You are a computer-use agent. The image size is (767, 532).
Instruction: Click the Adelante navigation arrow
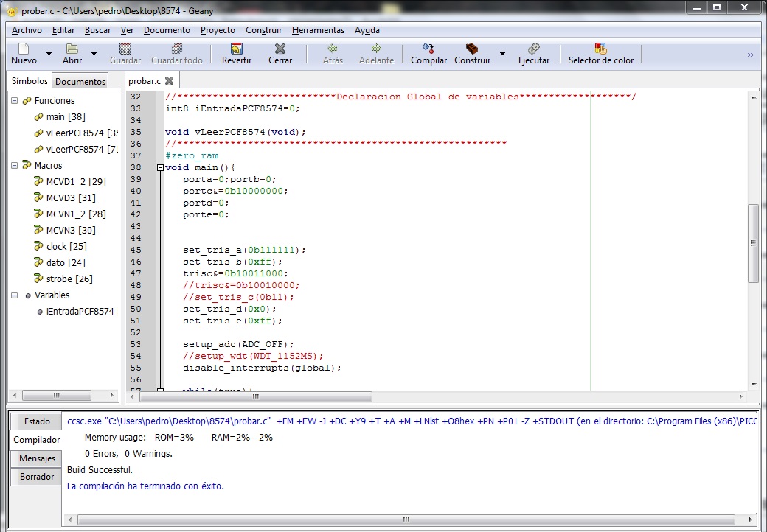[376, 48]
